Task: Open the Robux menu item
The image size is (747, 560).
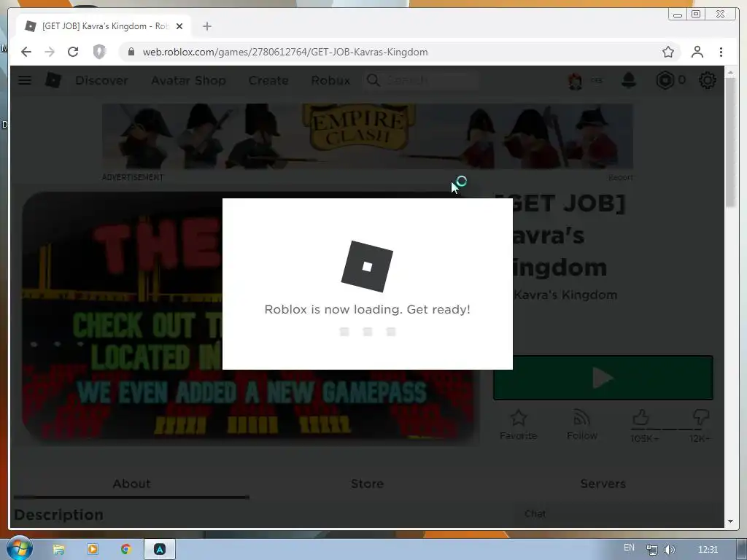Action: click(330, 80)
